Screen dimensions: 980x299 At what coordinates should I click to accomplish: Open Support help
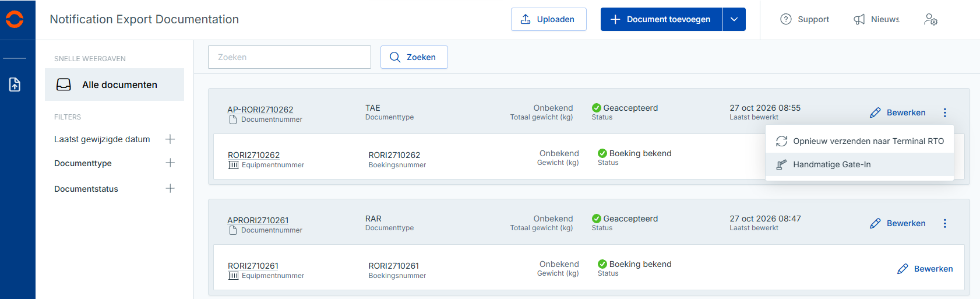[x=805, y=19]
